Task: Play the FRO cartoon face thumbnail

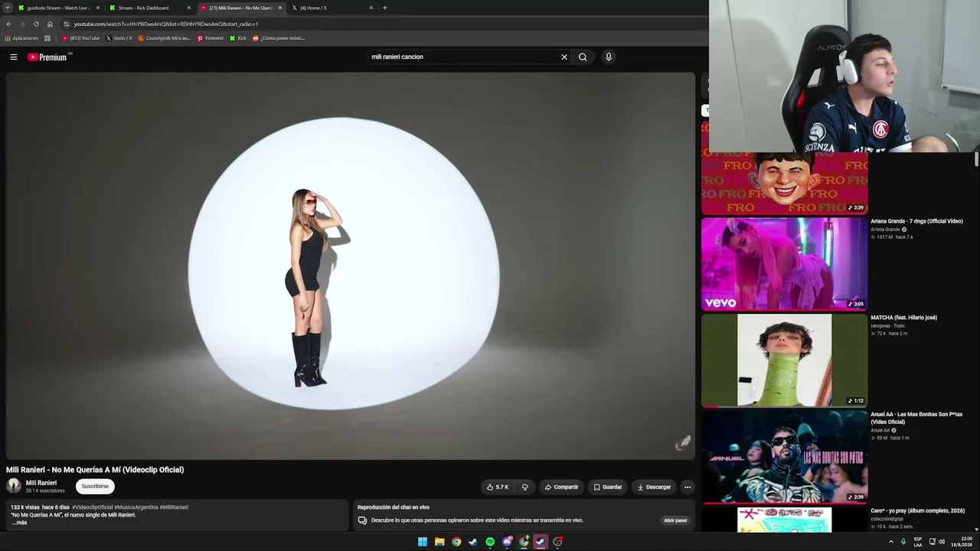Action: pos(784,183)
